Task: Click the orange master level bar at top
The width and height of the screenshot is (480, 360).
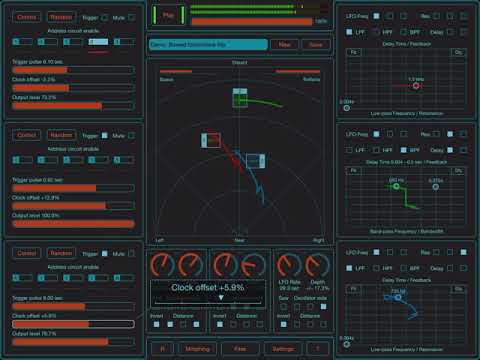Action: (252, 22)
